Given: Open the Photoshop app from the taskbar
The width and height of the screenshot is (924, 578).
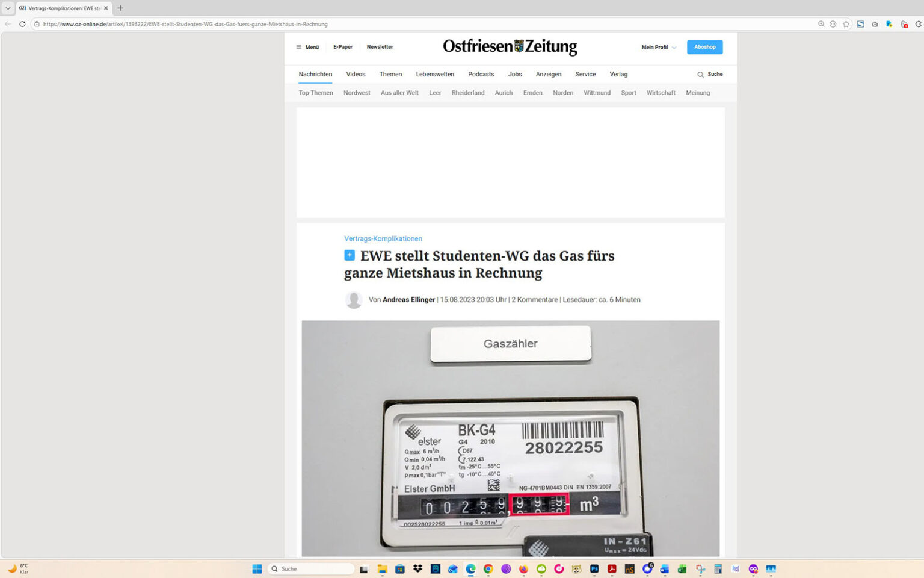Looking at the screenshot, I should tap(594, 569).
